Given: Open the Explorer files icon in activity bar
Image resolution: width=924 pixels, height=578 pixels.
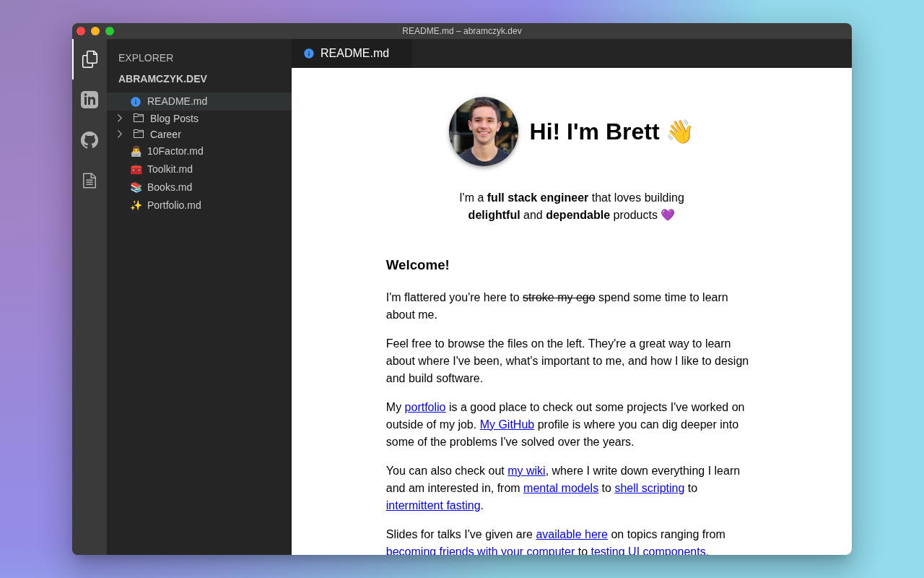Looking at the screenshot, I should point(90,59).
